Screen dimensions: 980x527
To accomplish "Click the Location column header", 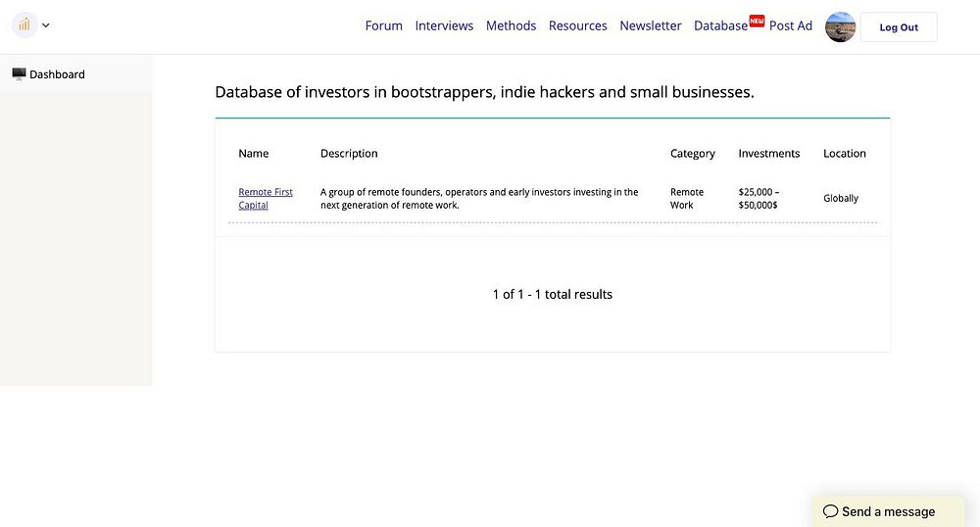I will [x=844, y=154].
